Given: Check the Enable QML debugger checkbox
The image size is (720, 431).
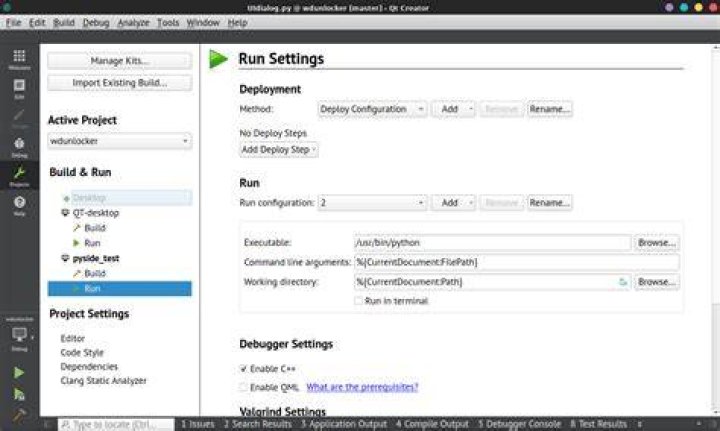Looking at the screenshot, I should click(243, 387).
